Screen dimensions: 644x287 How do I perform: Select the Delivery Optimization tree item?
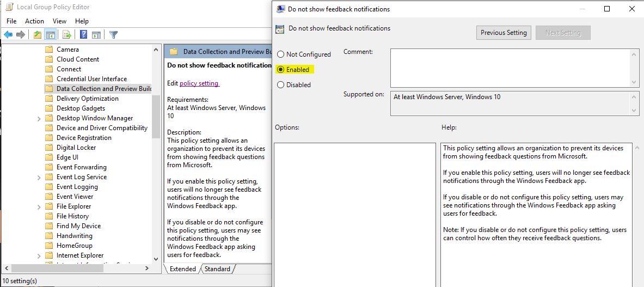(x=88, y=99)
